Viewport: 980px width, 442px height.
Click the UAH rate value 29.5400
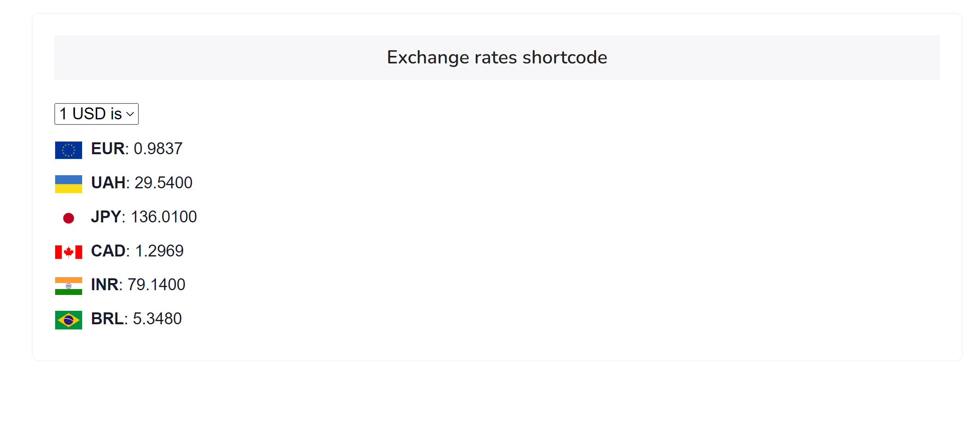163,183
